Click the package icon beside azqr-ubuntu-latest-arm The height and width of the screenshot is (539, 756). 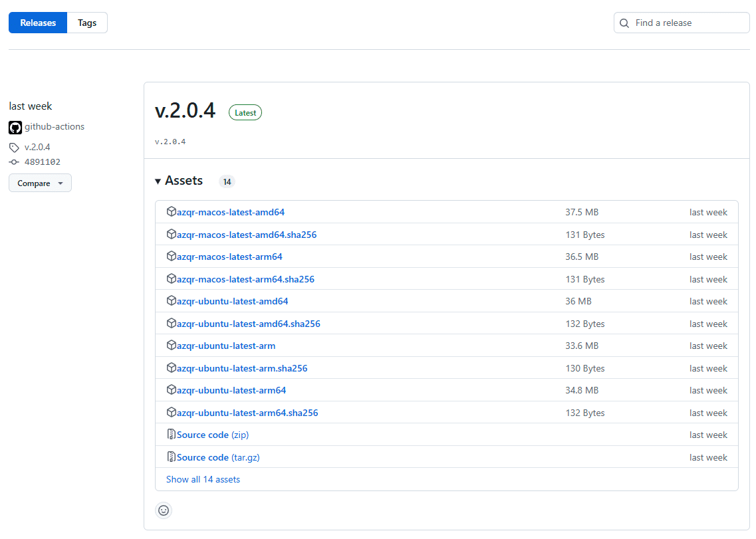(172, 346)
